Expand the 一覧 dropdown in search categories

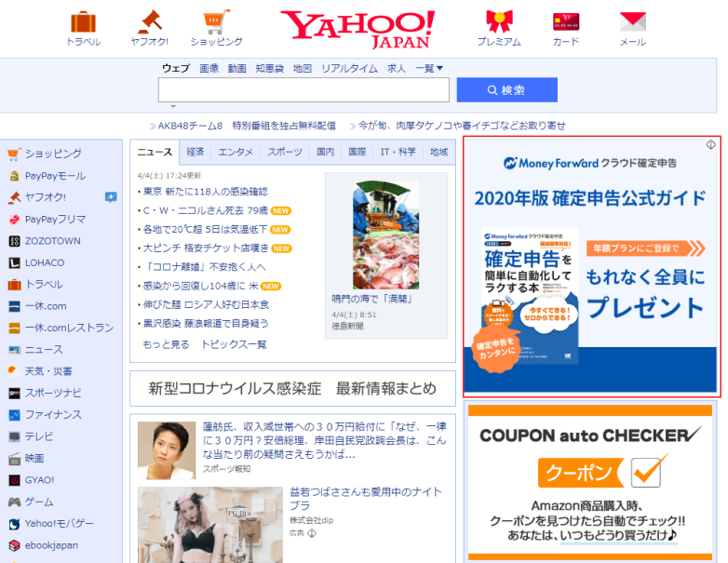click(x=429, y=68)
